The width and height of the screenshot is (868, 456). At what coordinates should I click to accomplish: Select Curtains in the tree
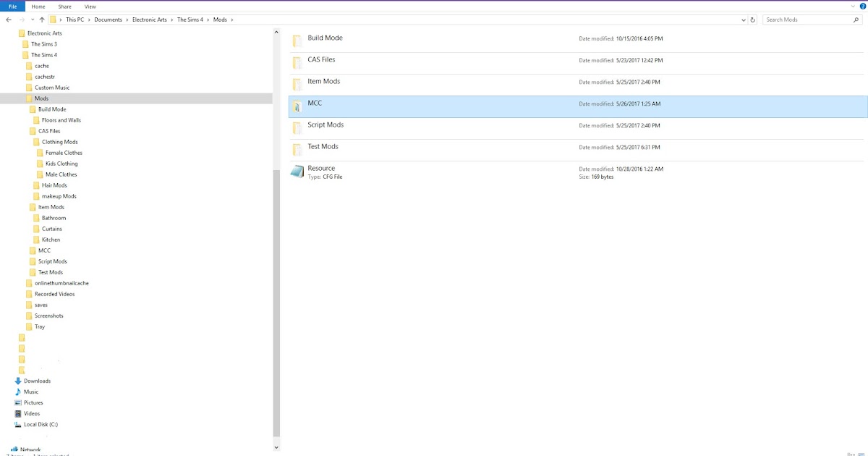click(x=52, y=229)
